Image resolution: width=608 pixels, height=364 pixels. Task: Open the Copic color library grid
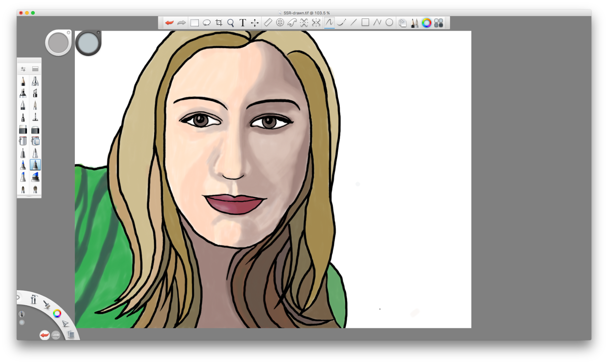coord(439,23)
